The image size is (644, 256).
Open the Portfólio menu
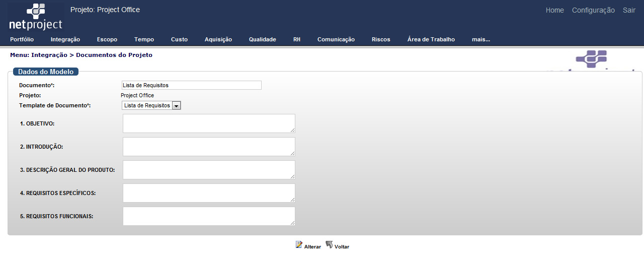[22, 39]
